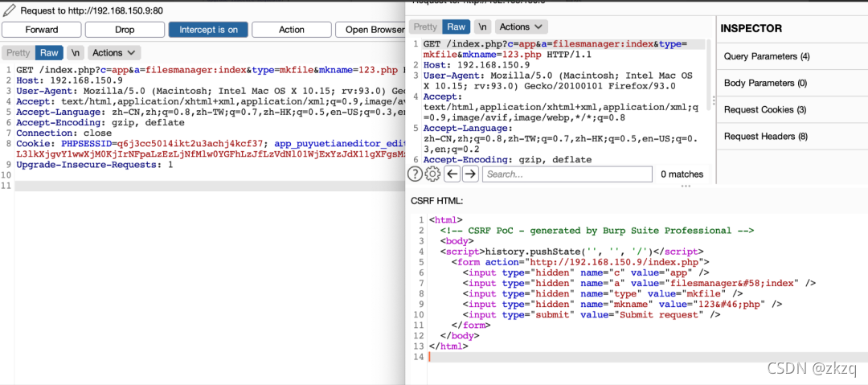This screenshot has height=385, width=868.
Task: Click the INSPECTOR panel heading
Action: pos(751,28)
